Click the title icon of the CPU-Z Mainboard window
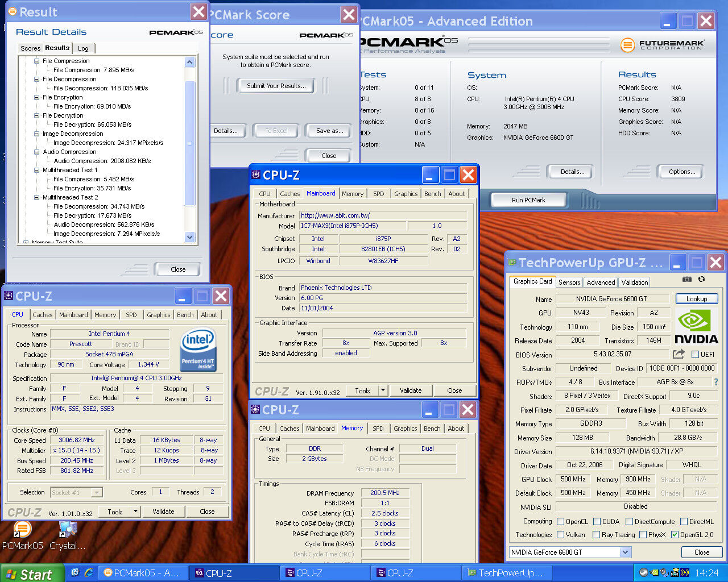This screenshot has height=582, width=728. click(256, 174)
